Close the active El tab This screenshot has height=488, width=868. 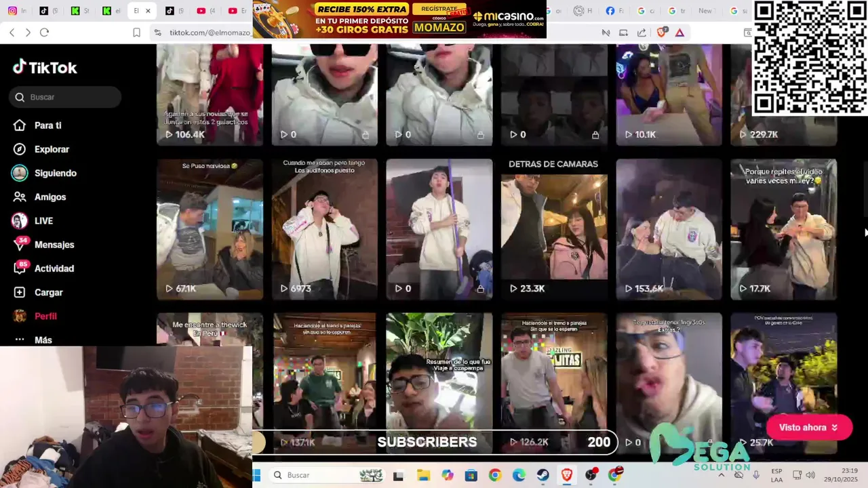148,11
